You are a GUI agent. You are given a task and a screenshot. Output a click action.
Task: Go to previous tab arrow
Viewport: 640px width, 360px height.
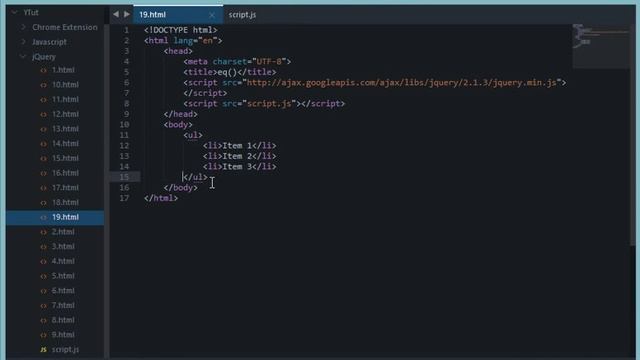click(116, 14)
